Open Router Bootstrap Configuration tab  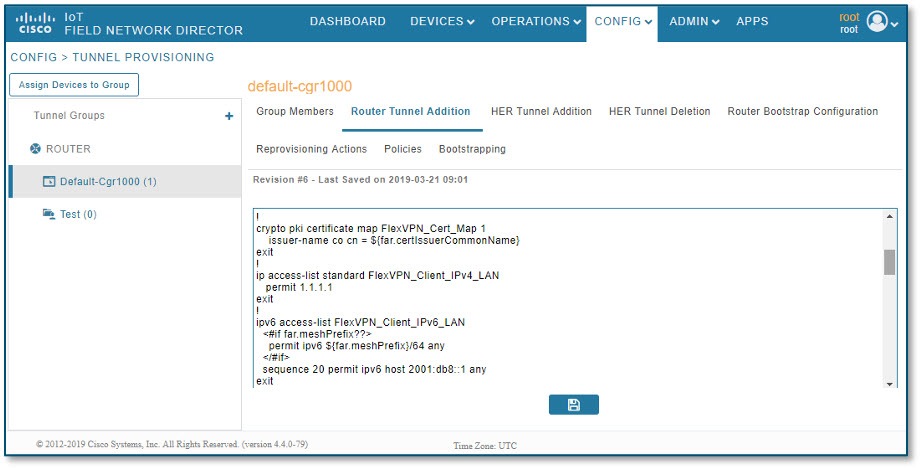click(803, 111)
